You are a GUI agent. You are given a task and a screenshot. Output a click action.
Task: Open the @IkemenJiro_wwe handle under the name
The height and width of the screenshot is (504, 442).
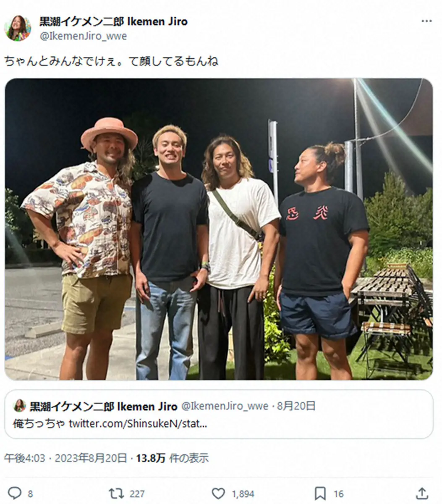tap(83, 36)
